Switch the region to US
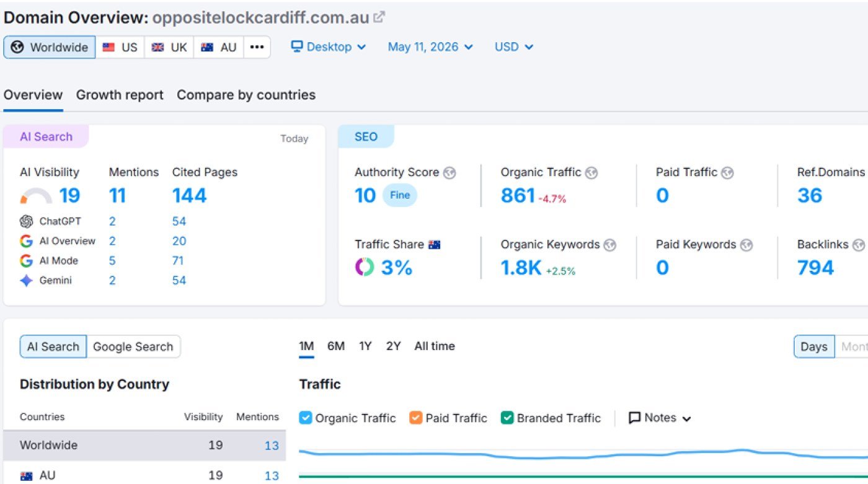 120,47
